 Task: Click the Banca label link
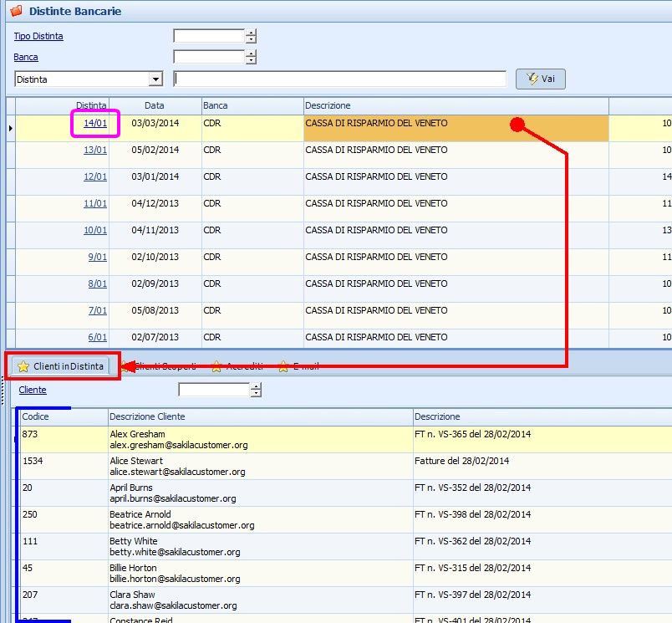[26, 57]
